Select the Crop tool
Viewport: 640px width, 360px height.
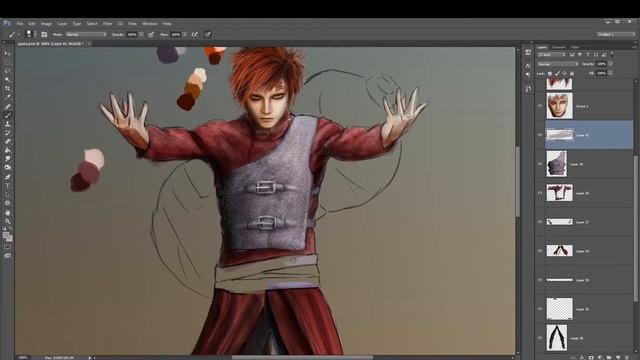(x=7, y=88)
